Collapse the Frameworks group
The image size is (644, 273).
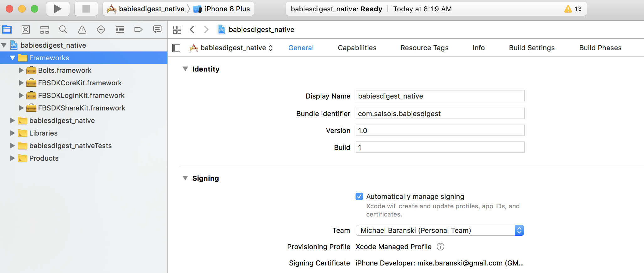pos(13,58)
